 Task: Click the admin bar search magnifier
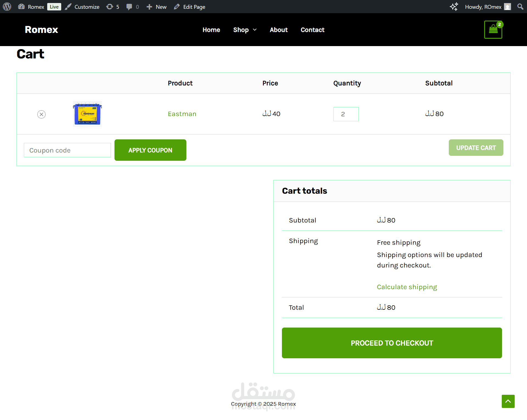pyautogui.click(x=520, y=7)
